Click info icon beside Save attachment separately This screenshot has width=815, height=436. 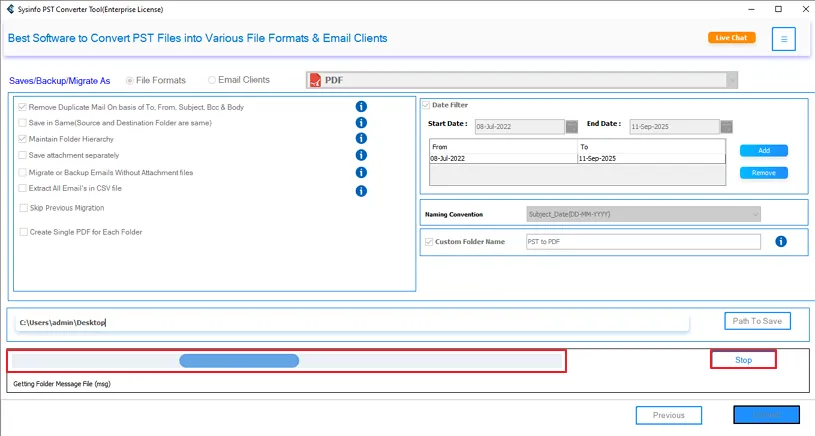point(361,155)
